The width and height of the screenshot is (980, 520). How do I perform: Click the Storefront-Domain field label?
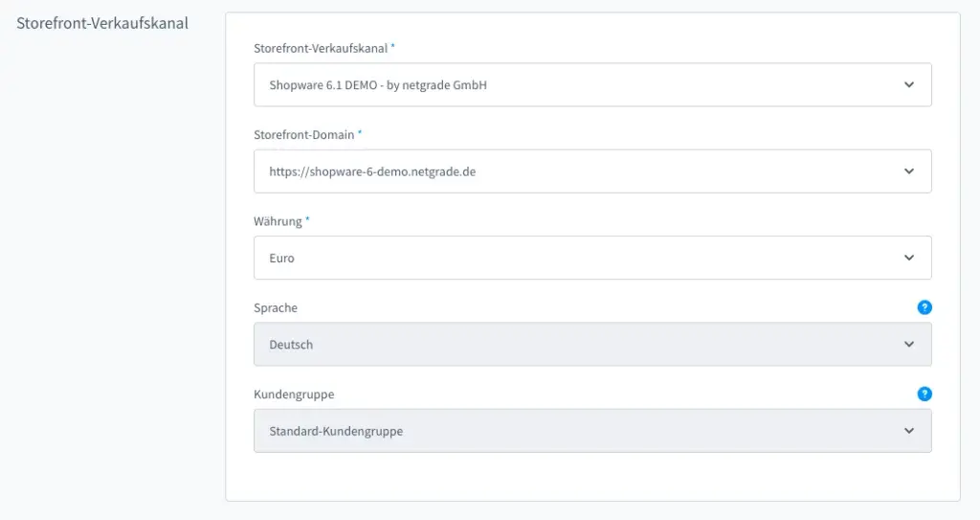tap(303, 135)
